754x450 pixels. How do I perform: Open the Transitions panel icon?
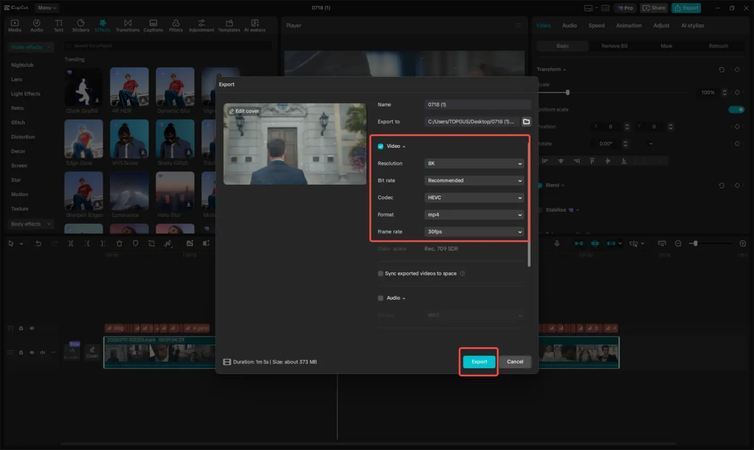(x=128, y=24)
